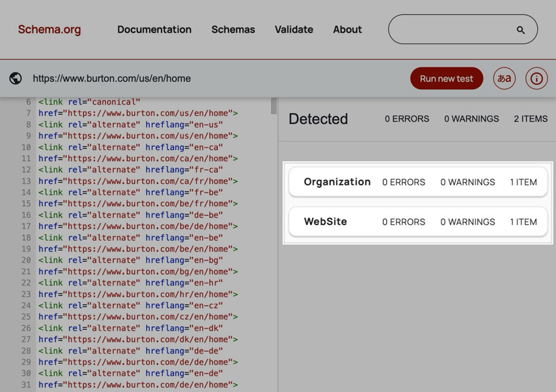
Task: Click code line 27 dk/en/home href
Action: [x=138, y=340]
